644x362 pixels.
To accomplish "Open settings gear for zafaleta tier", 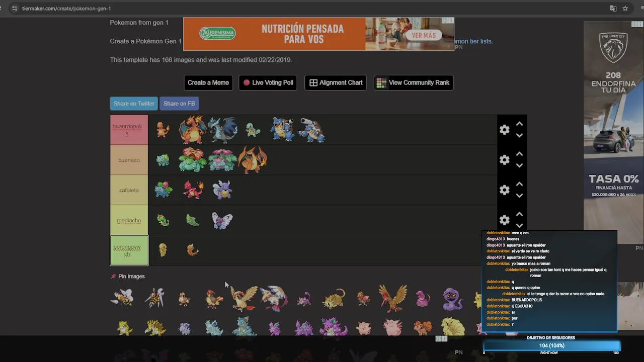I will coord(504,190).
